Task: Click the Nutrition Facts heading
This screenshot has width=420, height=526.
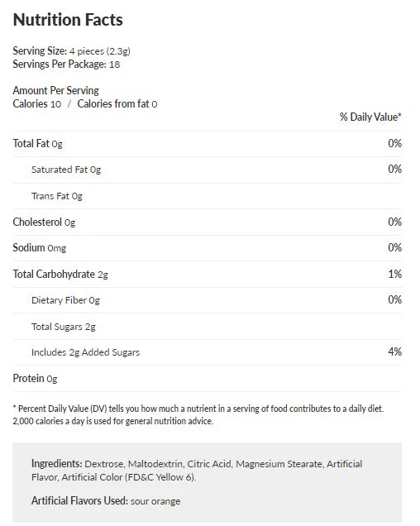Action: (x=68, y=20)
